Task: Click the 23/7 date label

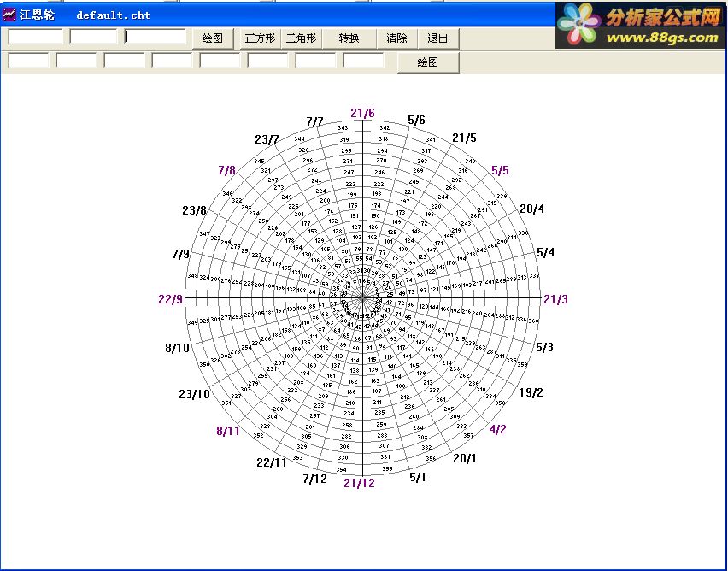Action: click(x=267, y=139)
